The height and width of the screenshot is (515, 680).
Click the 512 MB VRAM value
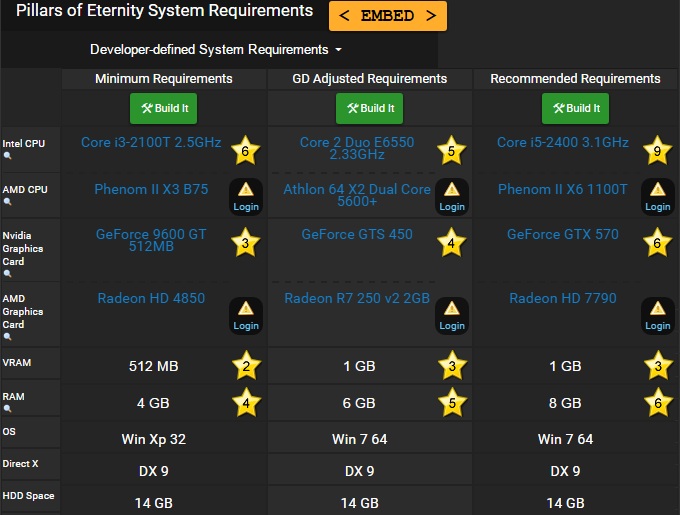tap(154, 366)
